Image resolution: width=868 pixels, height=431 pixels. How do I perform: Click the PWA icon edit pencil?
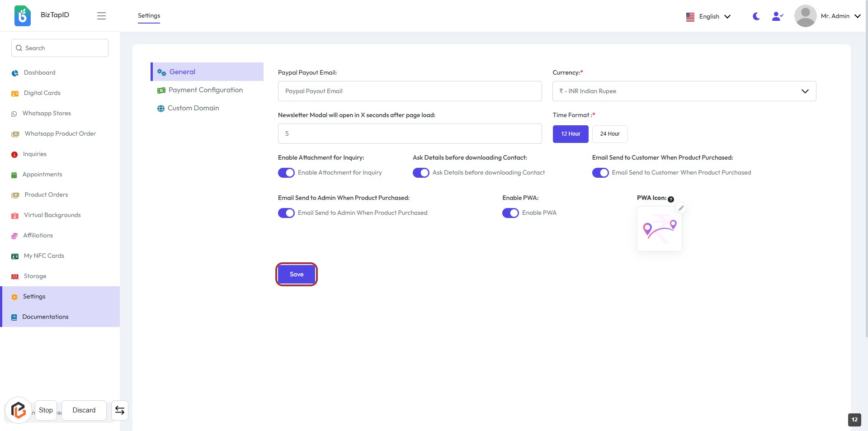coord(681,208)
